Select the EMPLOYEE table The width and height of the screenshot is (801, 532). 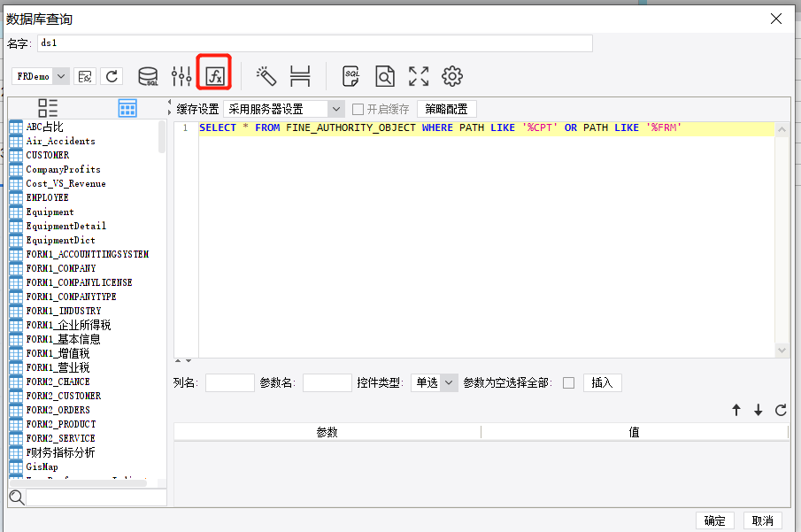click(48, 197)
